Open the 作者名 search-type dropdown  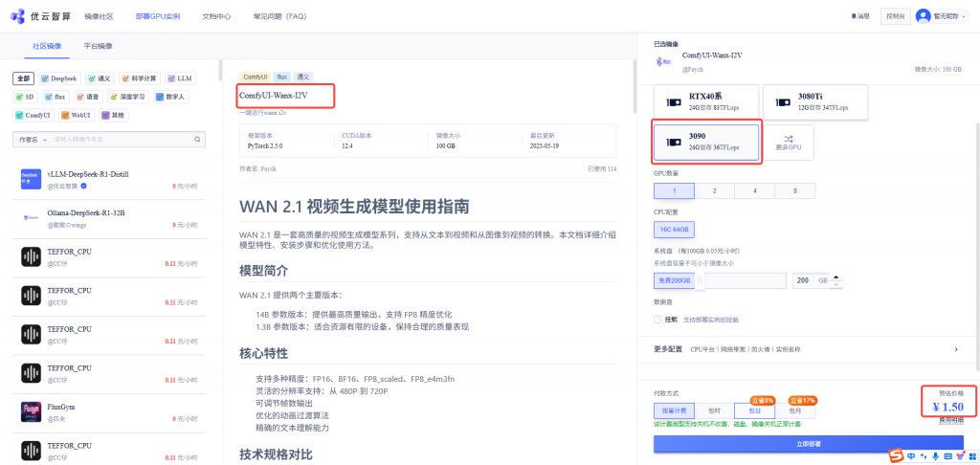32,140
